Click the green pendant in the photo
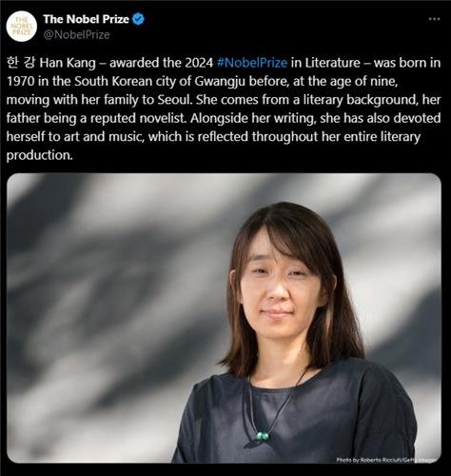Screen dimensions: 451x476 tap(263, 436)
